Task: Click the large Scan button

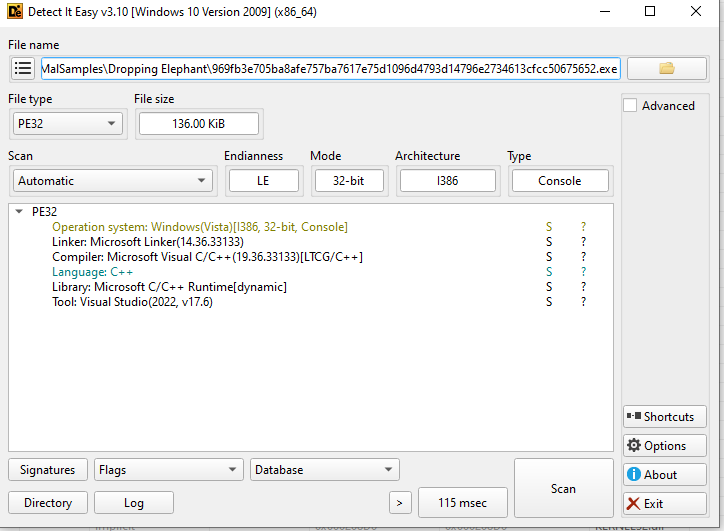Action: (563, 488)
